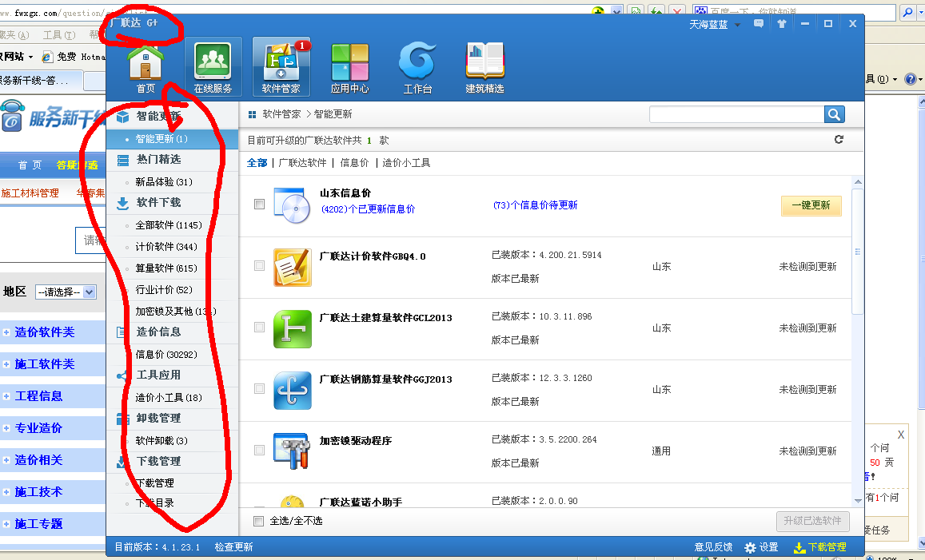Click the 软件管家 breadcrumb grid icon
925x560 pixels.
point(253,114)
